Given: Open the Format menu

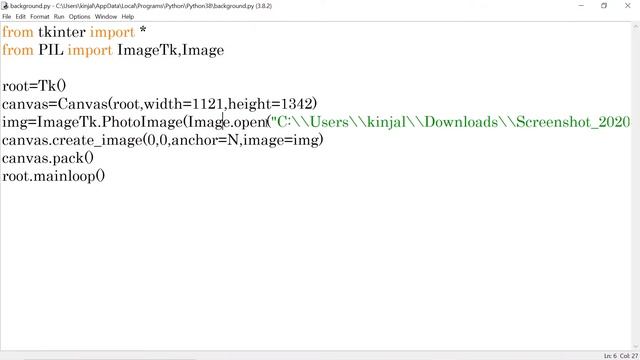Looking at the screenshot, I should [40, 17].
